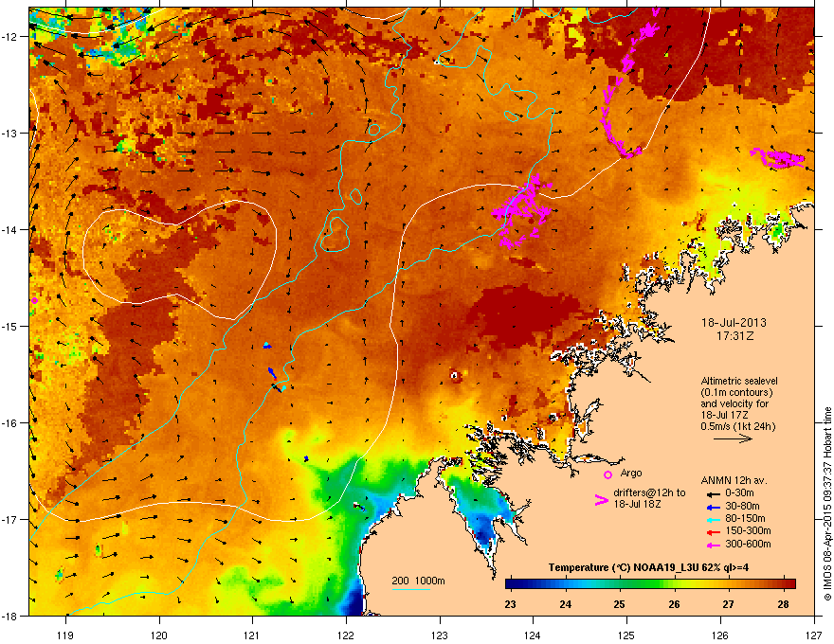
Task: Click the colorbar at 23 degrees (dark blue)
Action: (x=511, y=584)
